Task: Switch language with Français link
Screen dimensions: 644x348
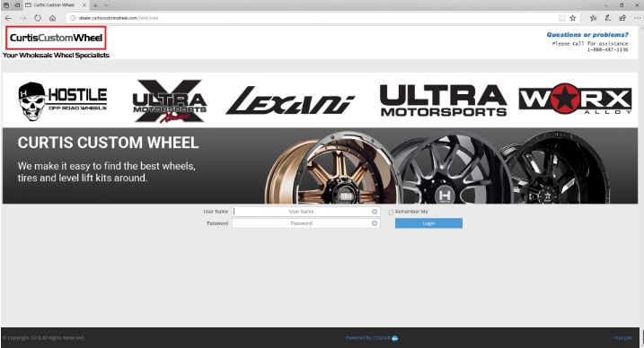Action: pyautogui.click(x=622, y=338)
